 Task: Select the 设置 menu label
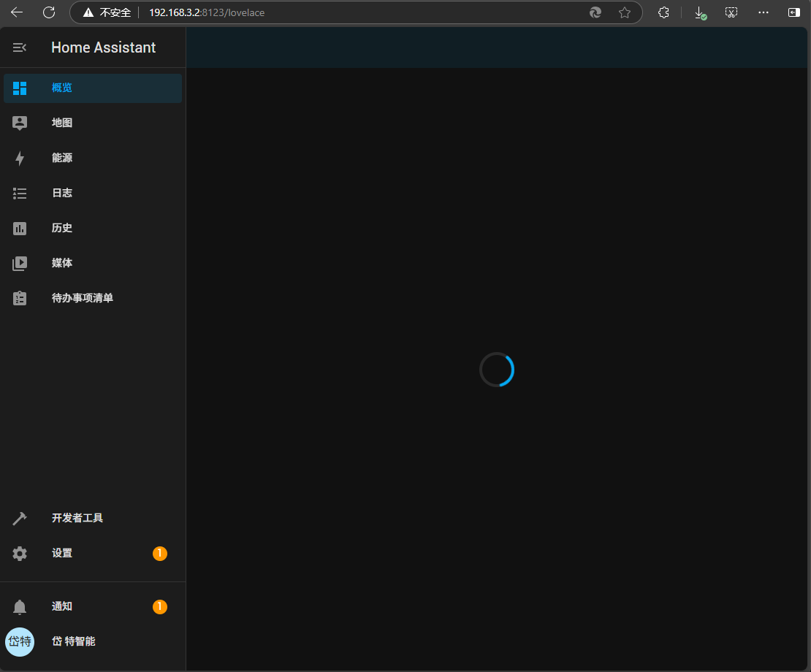tap(62, 554)
